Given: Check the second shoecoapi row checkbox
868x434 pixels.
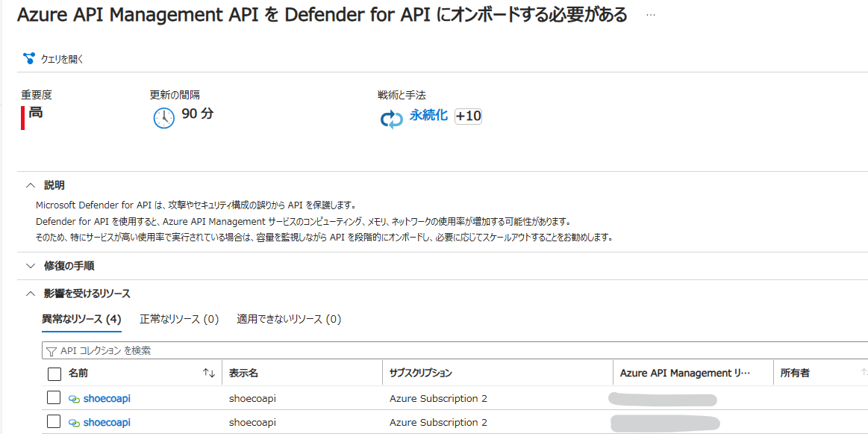Looking at the screenshot, I should click(x=54, y=422).
